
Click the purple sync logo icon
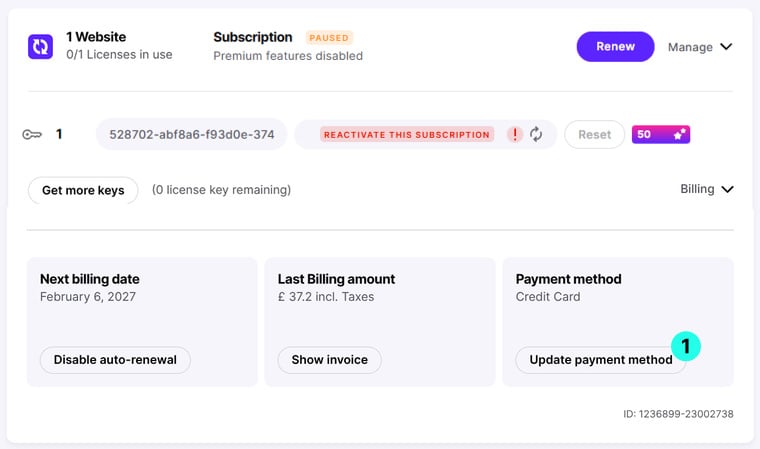coord(40,47)
